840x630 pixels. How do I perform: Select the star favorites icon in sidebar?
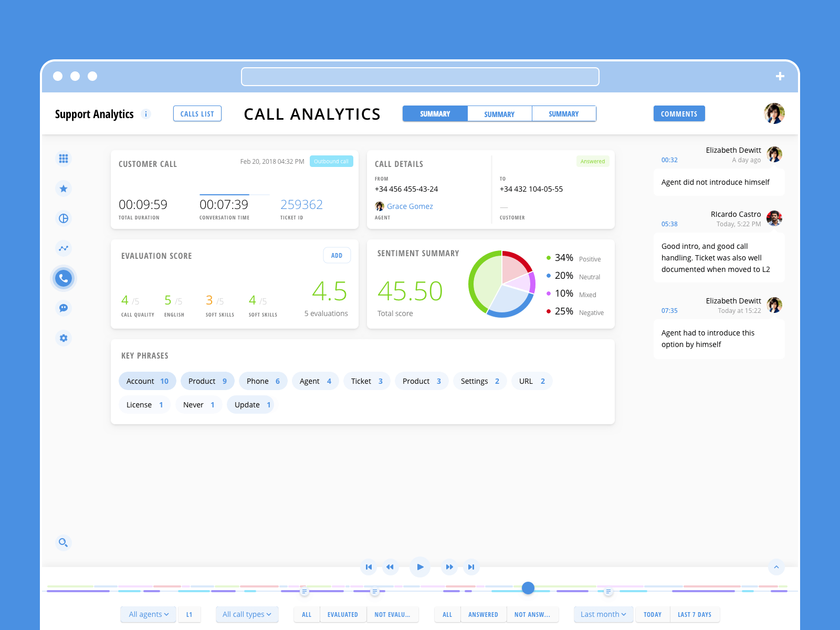click(x=64, y=188)
